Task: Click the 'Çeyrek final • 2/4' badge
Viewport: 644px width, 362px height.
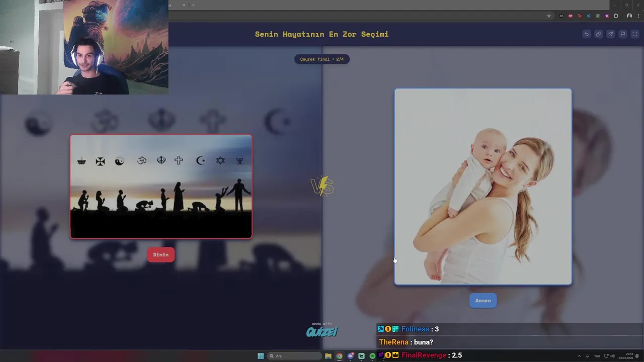Action: pyautogui.click(x=322, y=59)
